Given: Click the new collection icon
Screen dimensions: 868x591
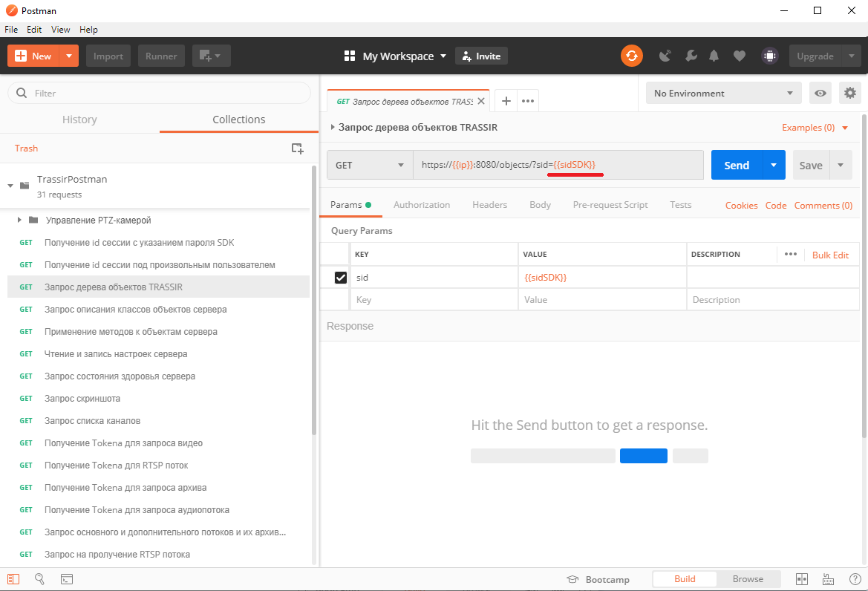Looking at the screenshot, I should [297, 148].
